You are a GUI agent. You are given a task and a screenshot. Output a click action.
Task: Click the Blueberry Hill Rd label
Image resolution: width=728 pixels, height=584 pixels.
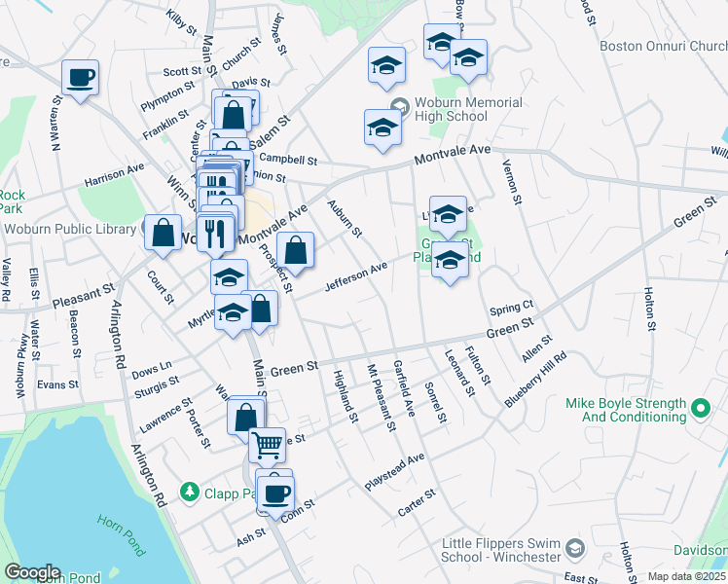coord(535,380)
